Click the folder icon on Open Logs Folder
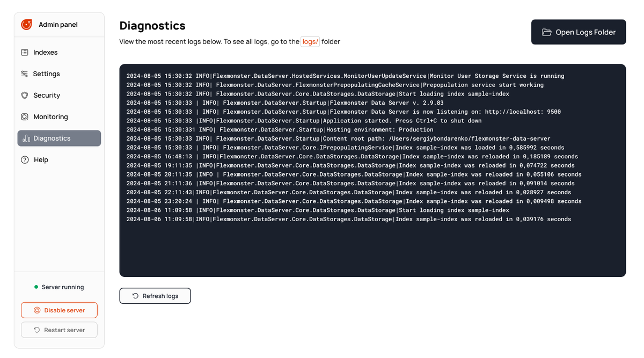 coord(547,32)
